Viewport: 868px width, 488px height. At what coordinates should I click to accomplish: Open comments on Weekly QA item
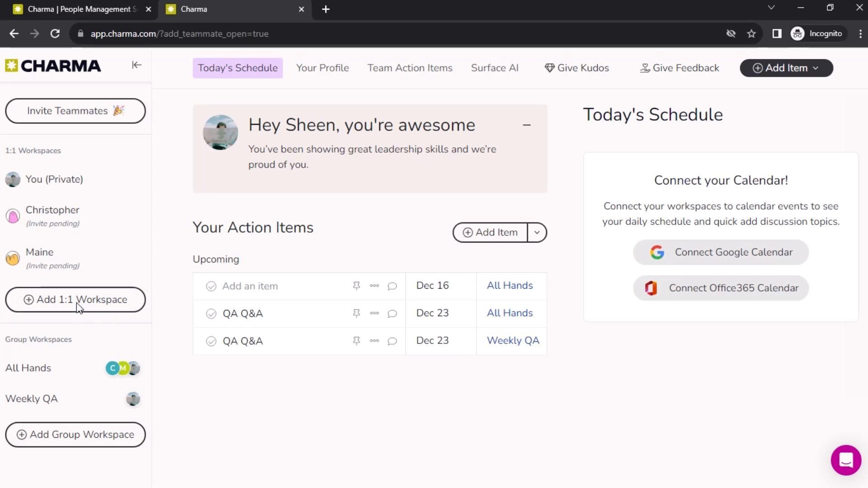[392, 341]
